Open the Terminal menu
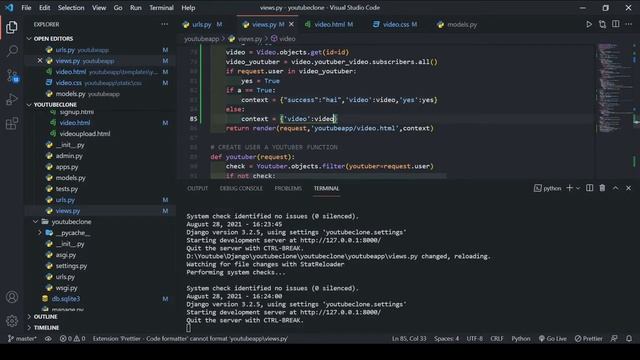 tap(161, 8)
